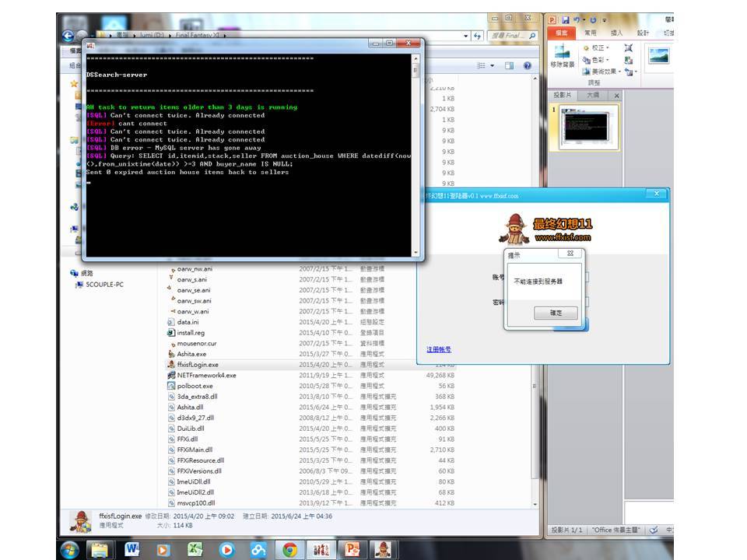747x560 pixels.
Task: Open Excel from the taskbar
Action: point(195,550)
